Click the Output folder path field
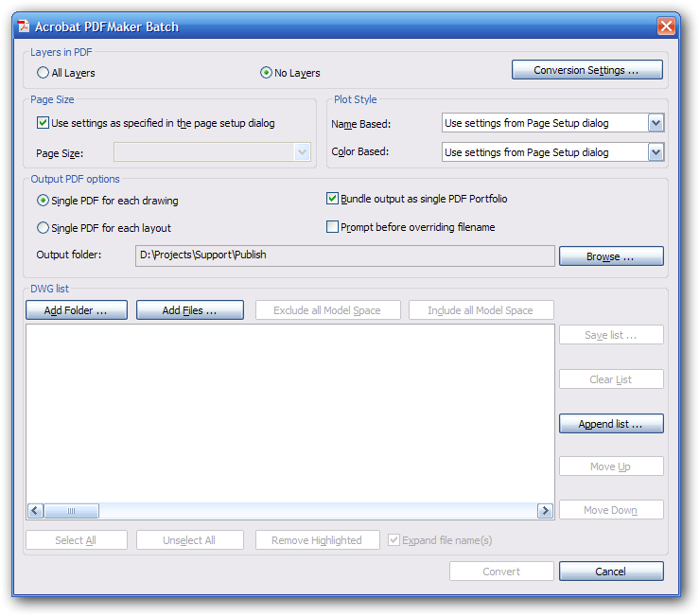This screenshot has width=700, height=616. click(x=344, y=255)
